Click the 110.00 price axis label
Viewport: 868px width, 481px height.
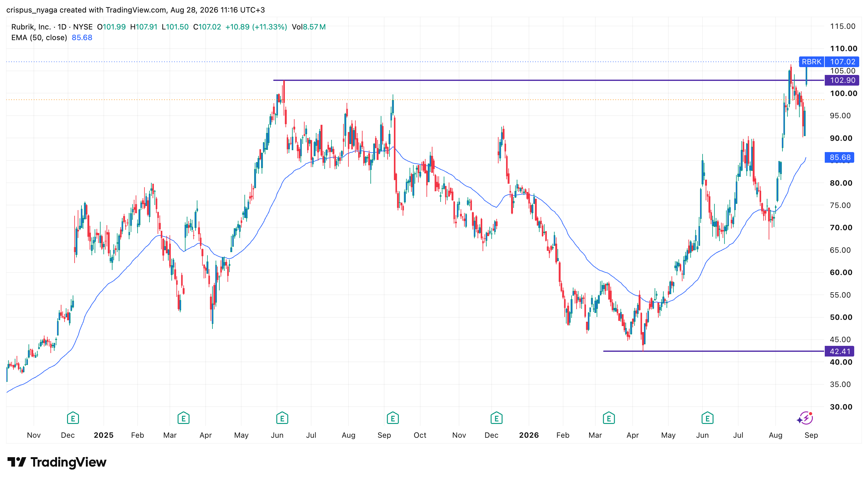[x=844, y=49]
